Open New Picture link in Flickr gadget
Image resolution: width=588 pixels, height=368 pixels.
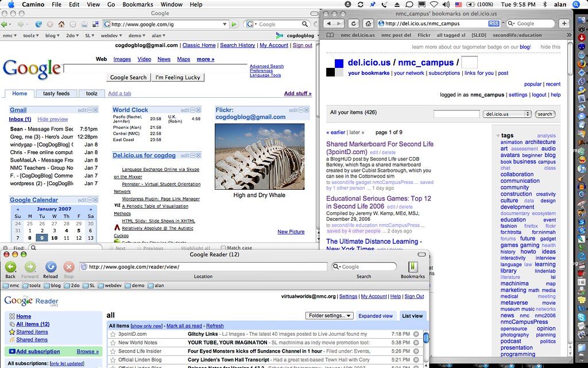click(291, 232)
